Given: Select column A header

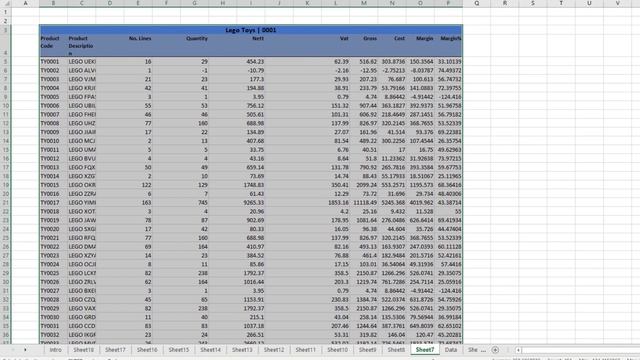Looking at the screenshot, I should 25,3.
